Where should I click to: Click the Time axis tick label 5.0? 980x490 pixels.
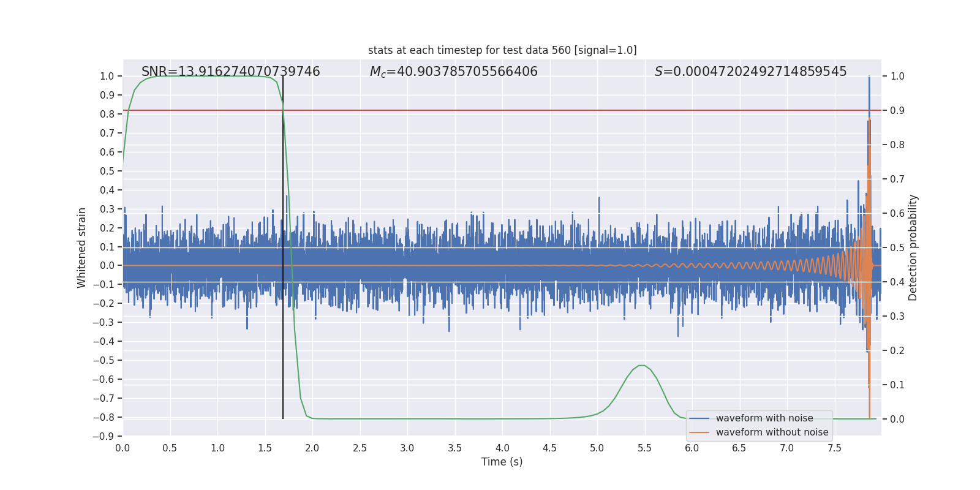(x=597, y=448)
